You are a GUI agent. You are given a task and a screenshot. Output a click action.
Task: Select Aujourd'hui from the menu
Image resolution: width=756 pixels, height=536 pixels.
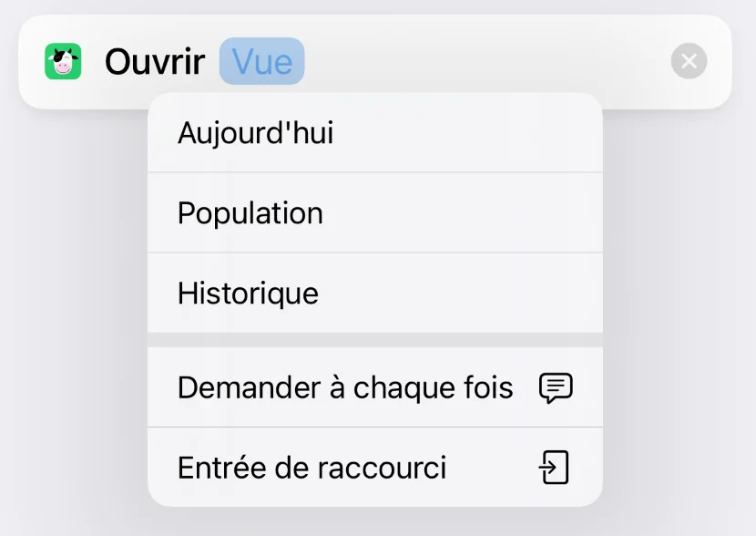(256, 133)
